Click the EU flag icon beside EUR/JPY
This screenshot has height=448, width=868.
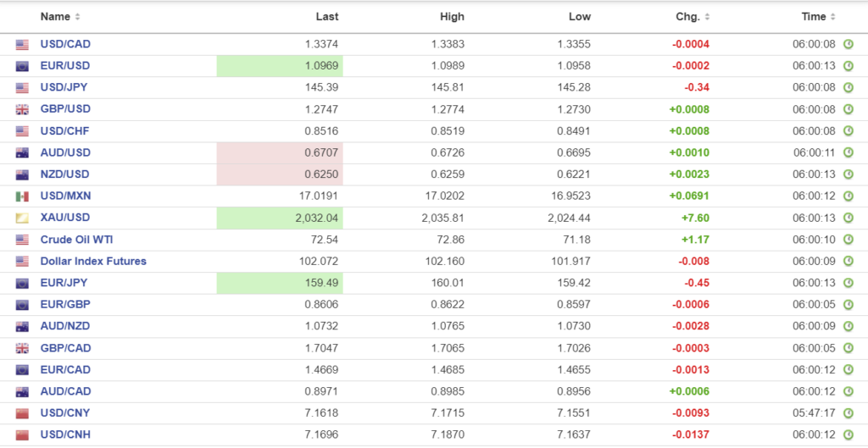22,284
